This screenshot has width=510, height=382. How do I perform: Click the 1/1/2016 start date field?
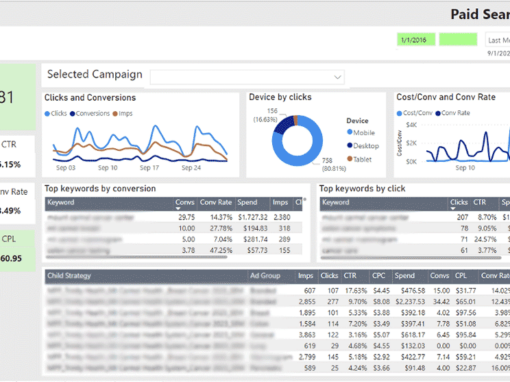coord(416,40)
